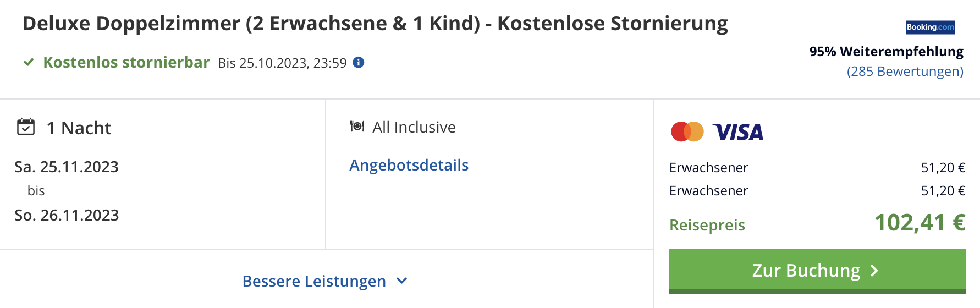Image resolution: width=980 pixels, height=308 pixels.
Task: Click the VISA logo
Action: [738, 132]
